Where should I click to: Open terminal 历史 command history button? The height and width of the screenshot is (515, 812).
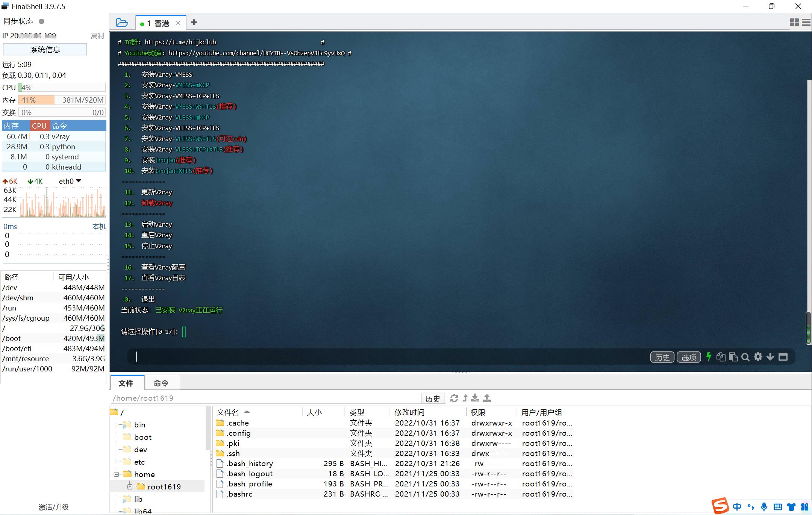point(662,357)
